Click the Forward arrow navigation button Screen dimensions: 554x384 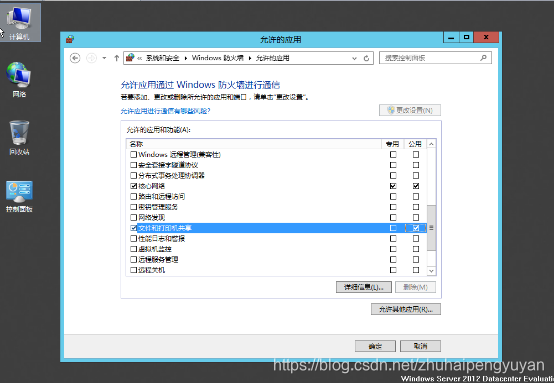pyautogui.click(x=92, y=58)
